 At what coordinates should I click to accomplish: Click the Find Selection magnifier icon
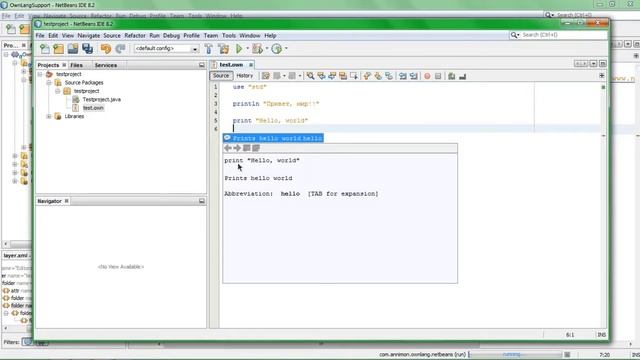[x=311, y=76]
